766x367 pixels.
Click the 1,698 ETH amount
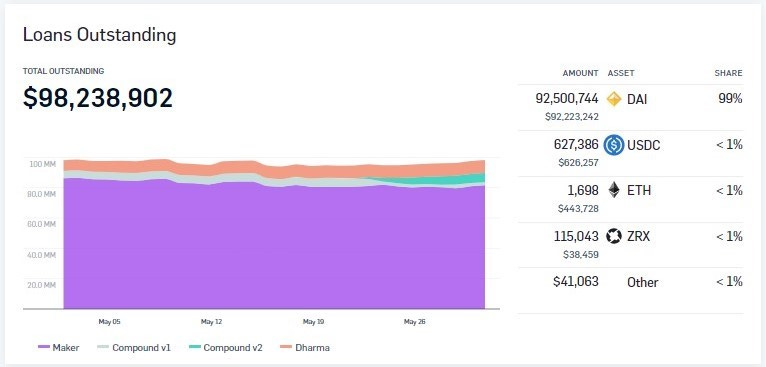click(584, 190)
